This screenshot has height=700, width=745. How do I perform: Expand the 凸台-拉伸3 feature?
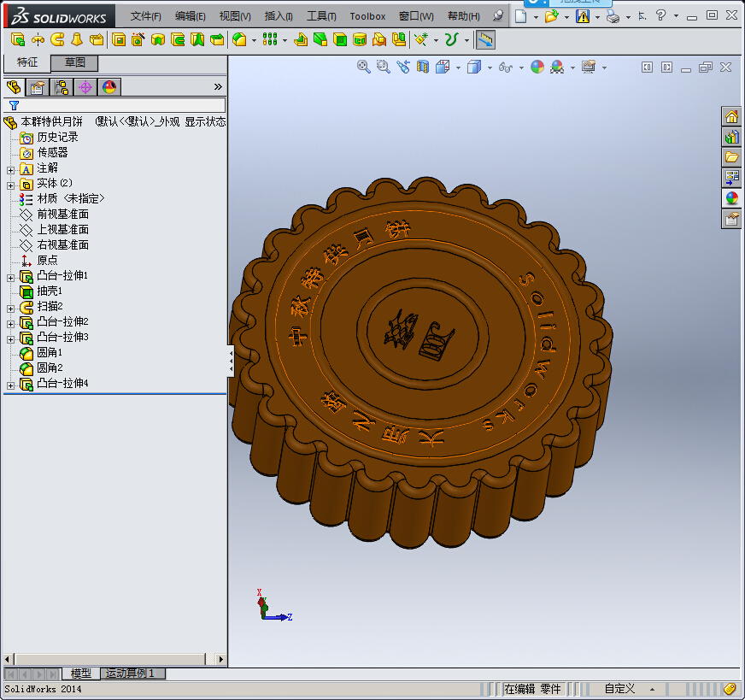point(10,340)
